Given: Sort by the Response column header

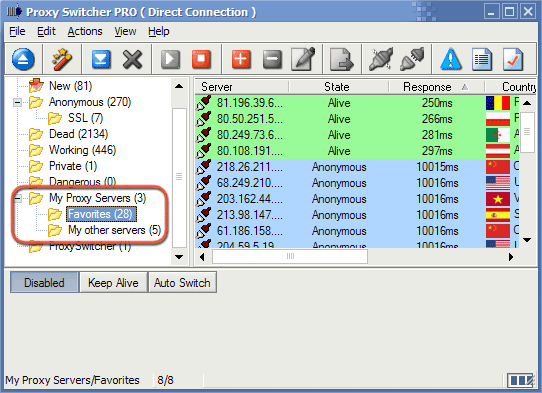Looking at the screenshot, I should tap(436, 87).
